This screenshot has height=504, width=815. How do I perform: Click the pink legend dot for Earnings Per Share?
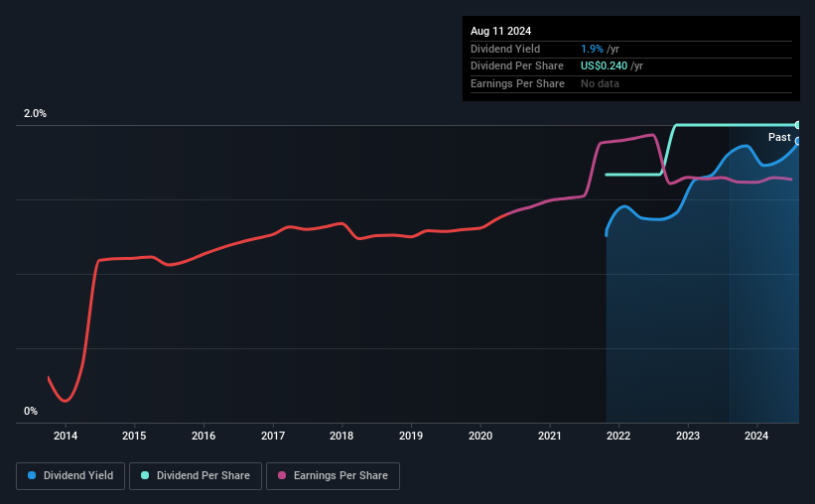283,476
